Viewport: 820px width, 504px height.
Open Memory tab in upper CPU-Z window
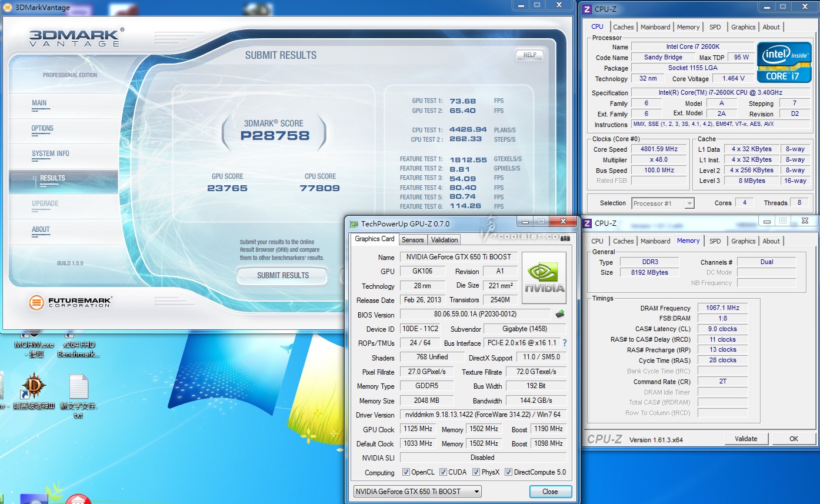pyautogui.click(x=688, y=27)
